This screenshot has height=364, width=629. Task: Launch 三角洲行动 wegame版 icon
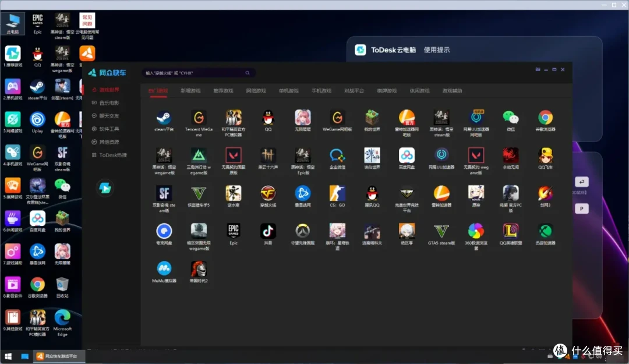199,156
